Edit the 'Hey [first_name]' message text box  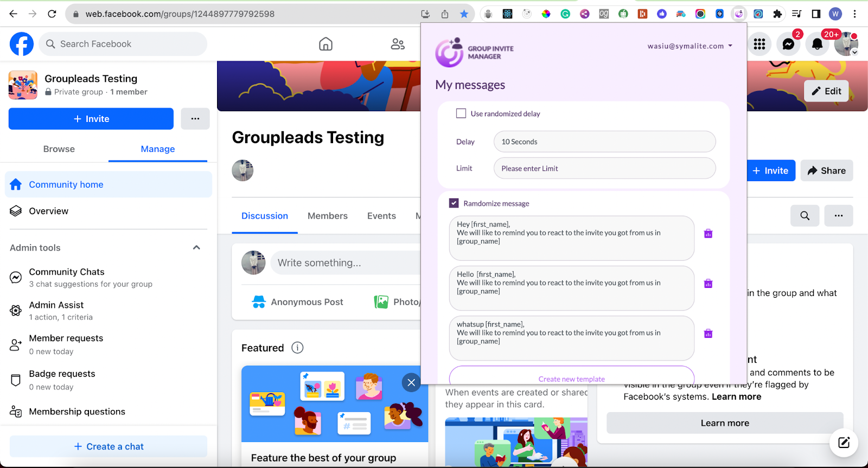(572, 238)
